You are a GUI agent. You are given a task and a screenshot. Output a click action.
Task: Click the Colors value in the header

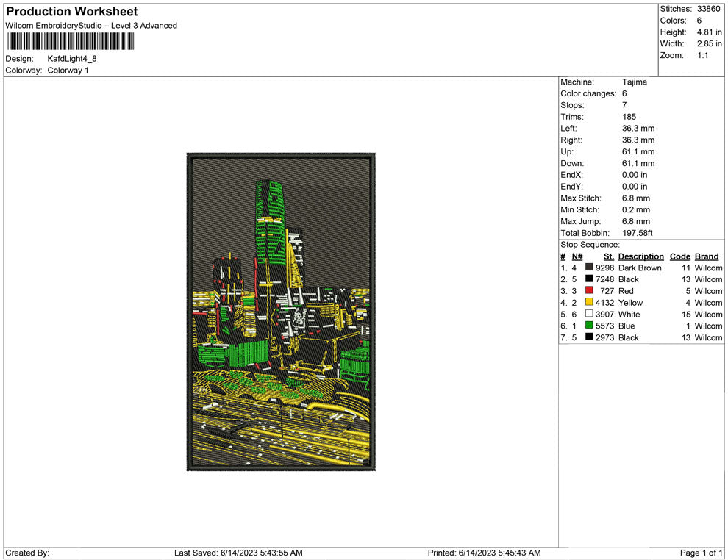pos(699,21)
